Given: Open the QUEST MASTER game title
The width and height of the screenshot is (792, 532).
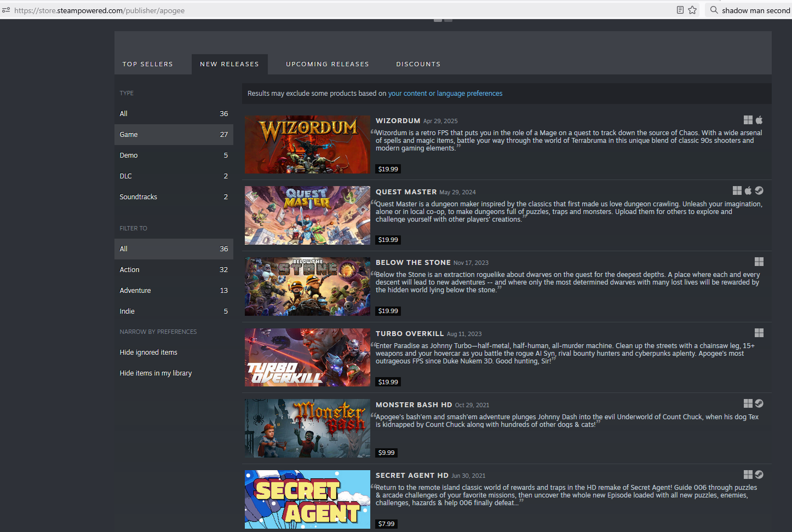Looking at the screenshot, I should pyautogui.click(x=406, y=192).
